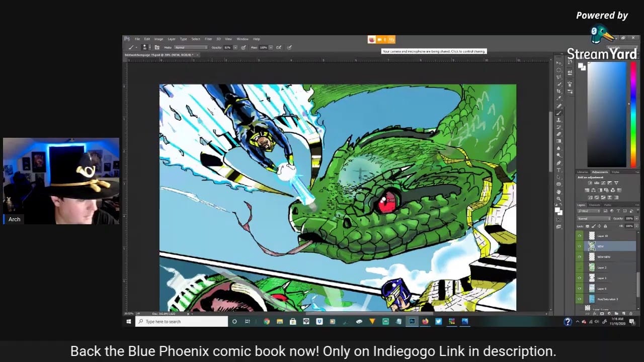Viewport: 644px width, 362px height.
Task: Select the Crop tool
Action: pos(559,92)
